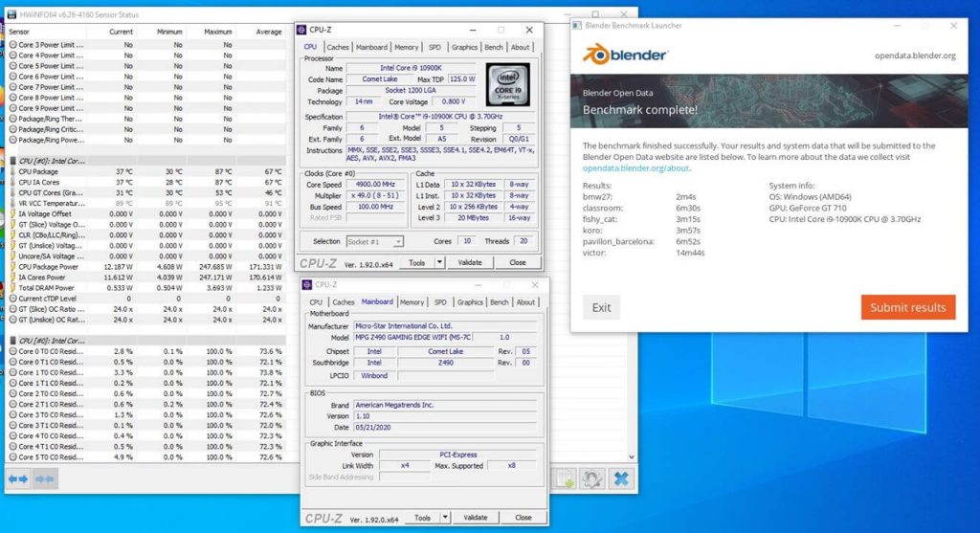The image size is (980, 533).
Task: Open HWiNFO sensor settings gear icon
Action: click(591, 479)
